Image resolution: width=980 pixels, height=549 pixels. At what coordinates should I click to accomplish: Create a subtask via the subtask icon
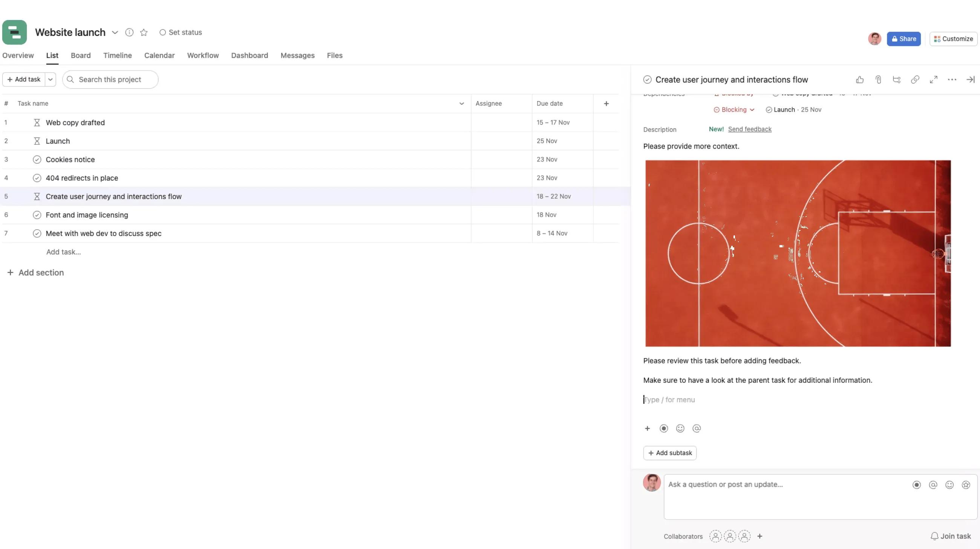coord(897,80)
